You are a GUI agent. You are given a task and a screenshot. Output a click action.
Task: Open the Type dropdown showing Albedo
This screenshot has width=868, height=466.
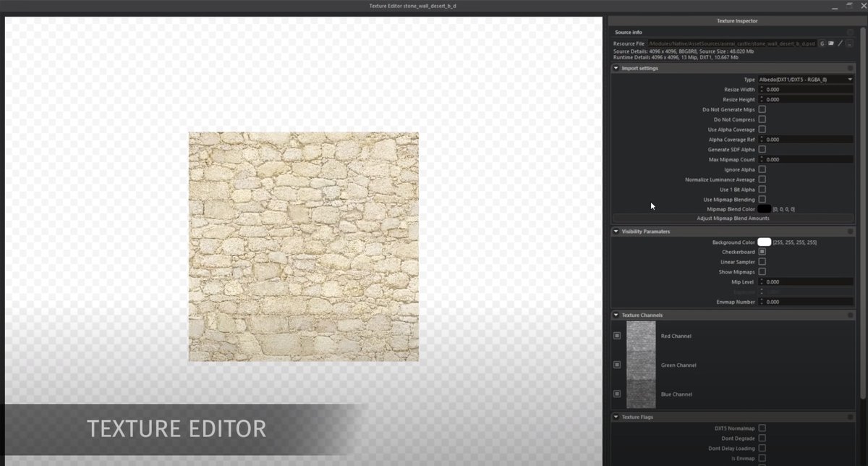click(x=805, y=80)
